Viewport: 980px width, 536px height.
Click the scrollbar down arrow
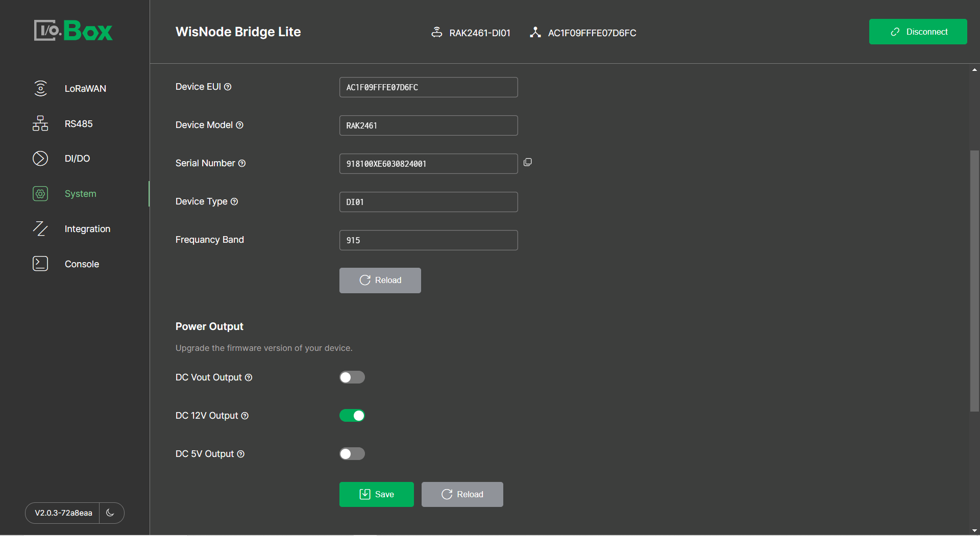[x=974, y=530]
